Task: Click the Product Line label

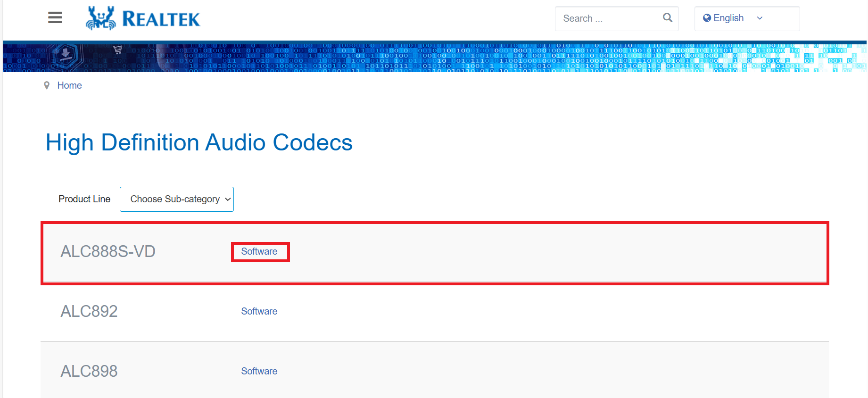Action: coord(84,199)
